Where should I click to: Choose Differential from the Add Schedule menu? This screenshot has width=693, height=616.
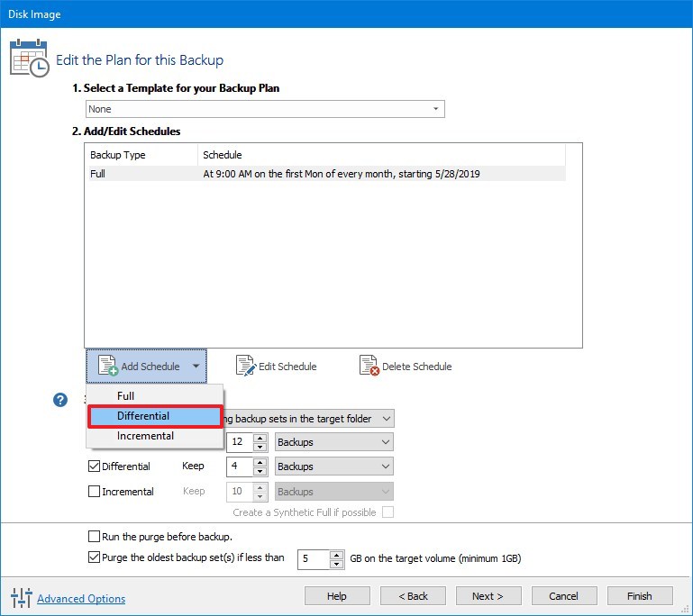[x=155, y=416]
